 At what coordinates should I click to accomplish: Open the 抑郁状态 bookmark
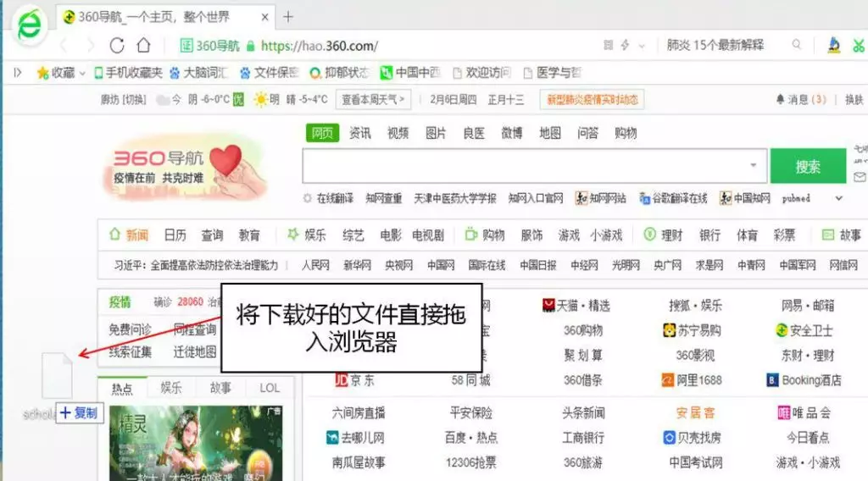339,73
